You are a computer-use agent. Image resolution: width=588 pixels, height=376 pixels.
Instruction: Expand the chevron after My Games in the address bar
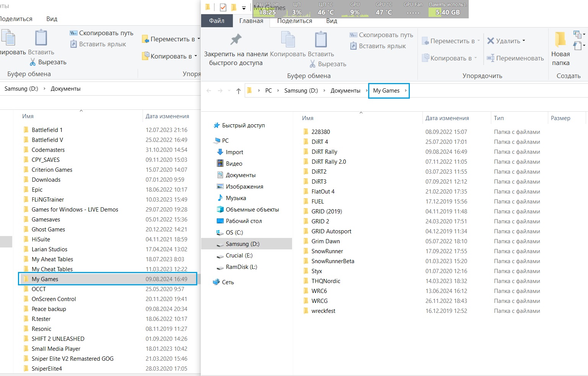406,91
